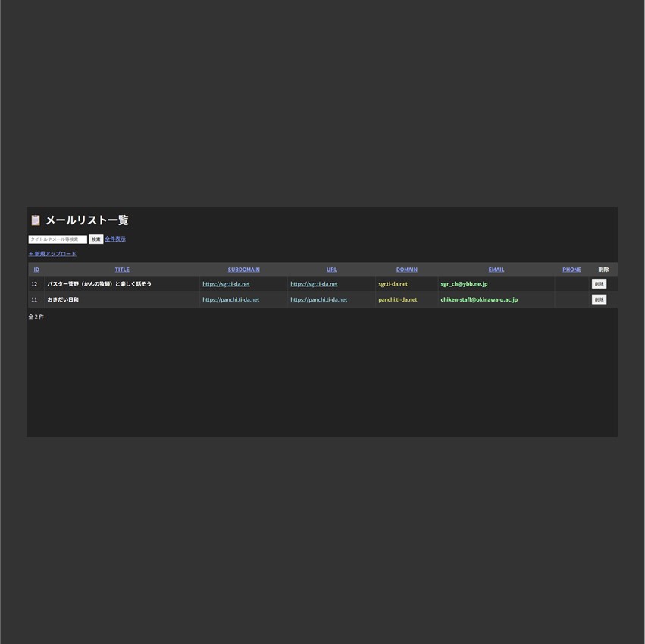This screenshot has width=645, height=644.
Task: Sort by the TITLE column header
Action: tap(122, 270)
